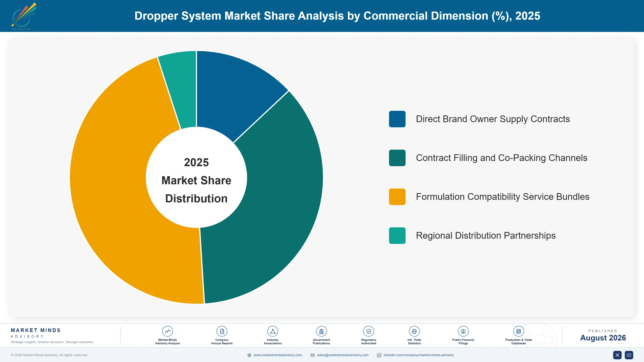644x362 pixels.
Task: Click the Production & Trade Databases icon
Action: [x=518, y=331]
